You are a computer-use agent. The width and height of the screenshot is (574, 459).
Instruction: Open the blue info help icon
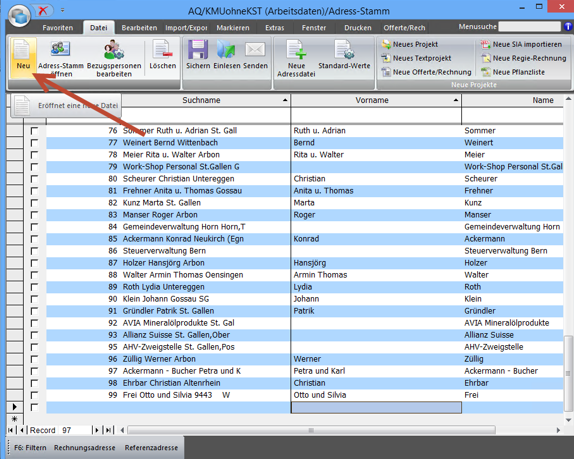[x=568, y=26]
